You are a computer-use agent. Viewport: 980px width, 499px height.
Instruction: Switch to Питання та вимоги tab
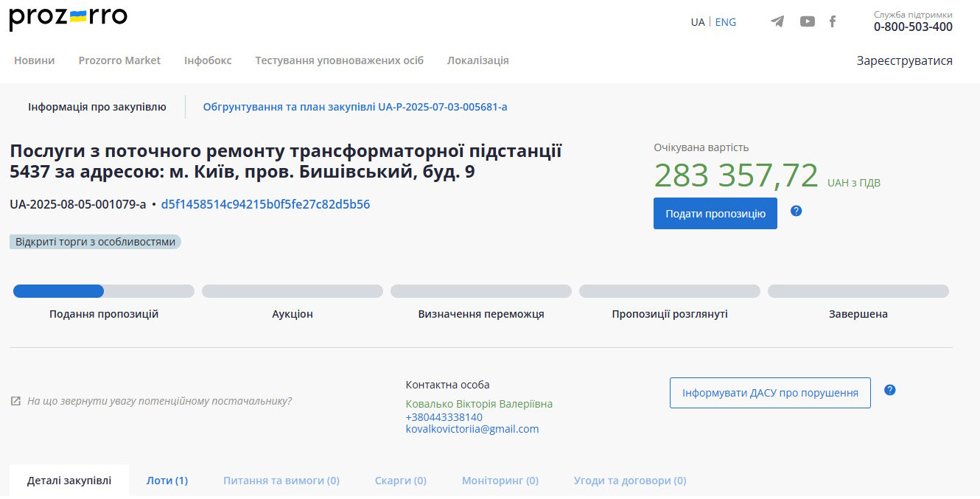pyautogui.click(x=281, y=481)
